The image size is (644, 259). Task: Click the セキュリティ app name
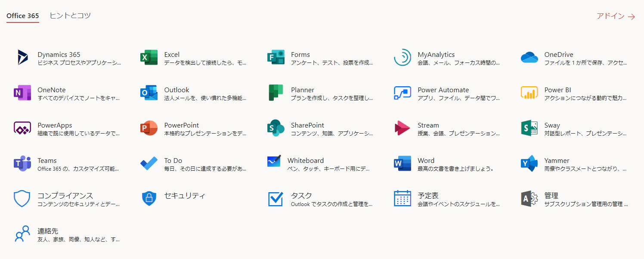[x=185, y=196]
